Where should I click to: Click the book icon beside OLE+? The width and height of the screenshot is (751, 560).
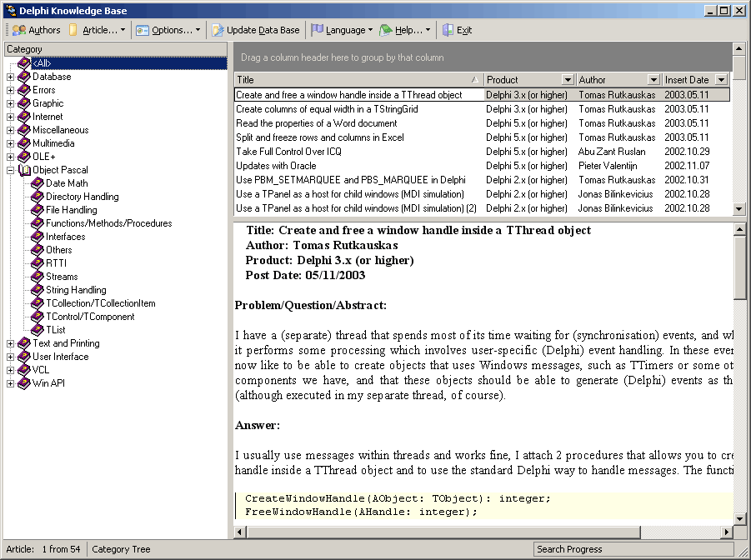[24, 157]
